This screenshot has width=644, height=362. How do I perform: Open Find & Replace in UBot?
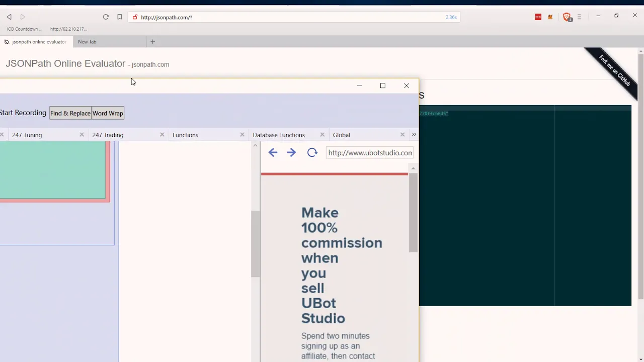click(70, 113)
